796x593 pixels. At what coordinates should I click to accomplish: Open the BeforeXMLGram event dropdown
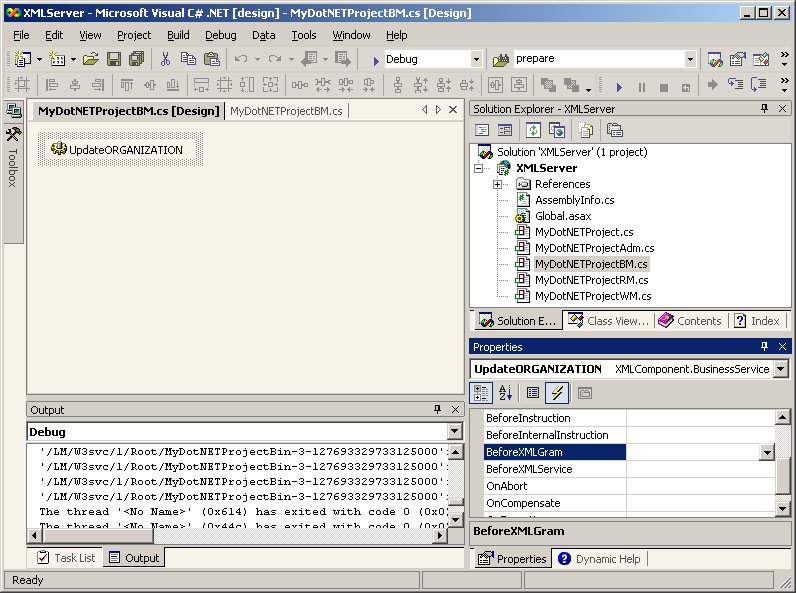(x=766, y=453)
